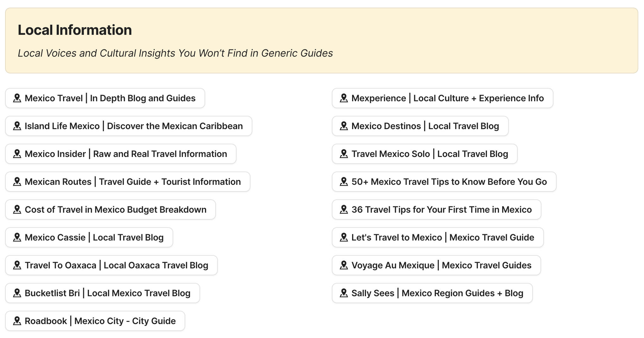Select the location icon on Island Life Mexico

point(17,126)
